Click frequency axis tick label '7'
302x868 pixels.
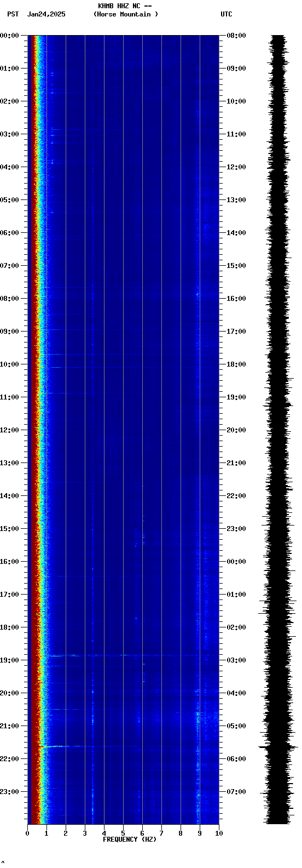tap(161, 833)
